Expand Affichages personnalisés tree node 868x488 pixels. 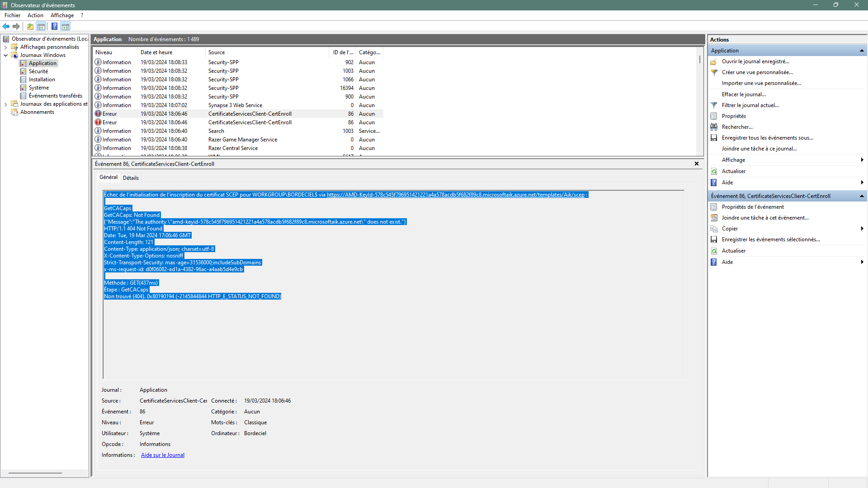[x=5, y=47]
